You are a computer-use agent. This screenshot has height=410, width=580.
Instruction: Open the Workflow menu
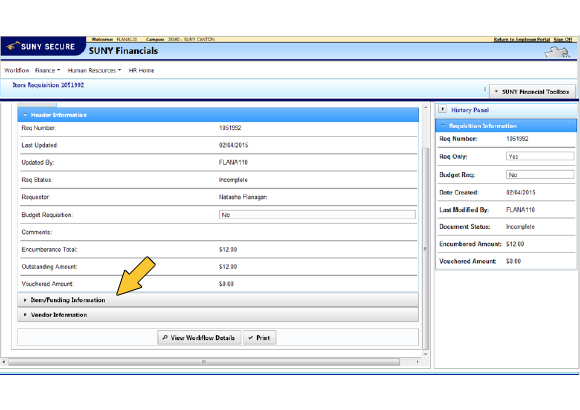pos(17,70)
